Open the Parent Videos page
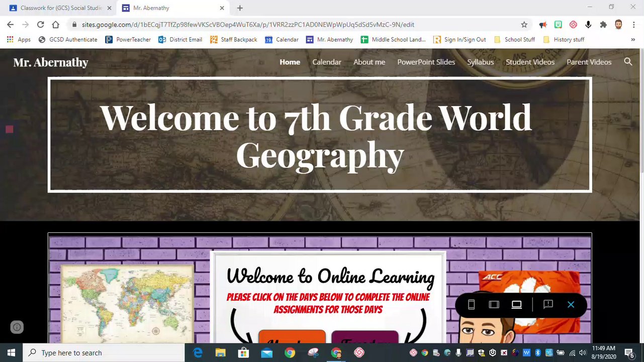 589,62
